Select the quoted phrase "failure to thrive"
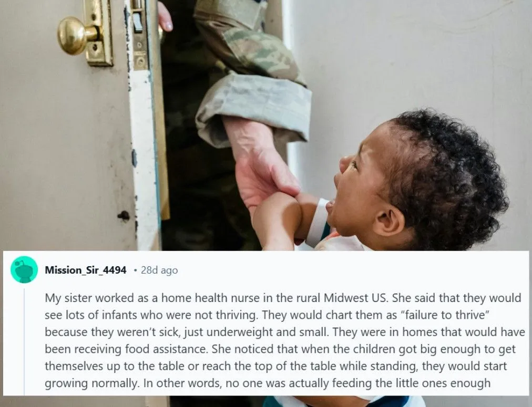The width and height of the screenshot is (532, 407). (x=445, y=315)
